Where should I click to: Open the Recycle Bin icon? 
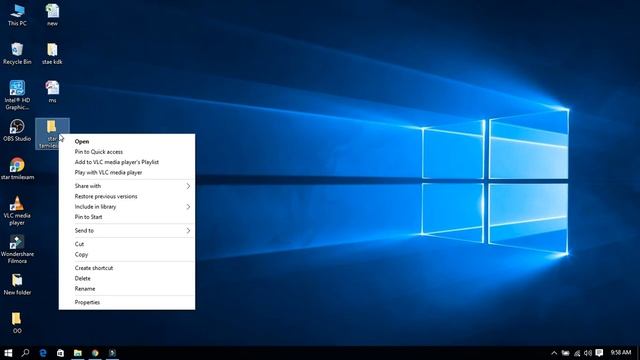(x=17, y=53)
